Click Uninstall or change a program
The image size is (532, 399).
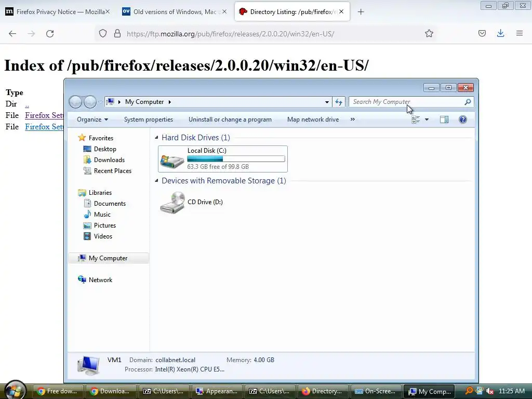(230, 119)
